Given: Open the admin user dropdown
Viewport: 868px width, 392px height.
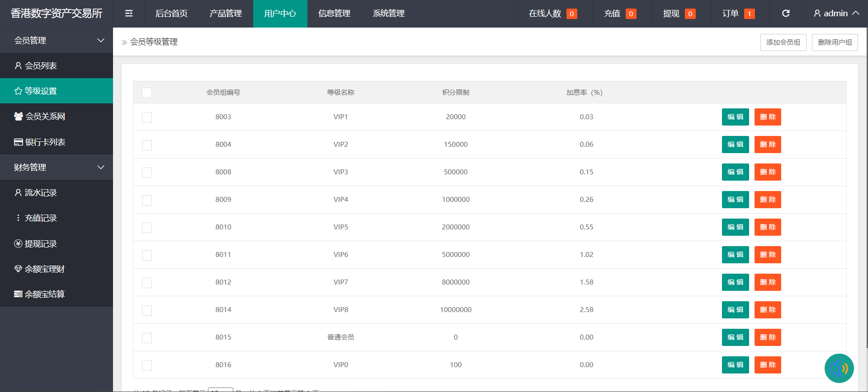Looking at the screenshot, I should [x=836, y=14].
